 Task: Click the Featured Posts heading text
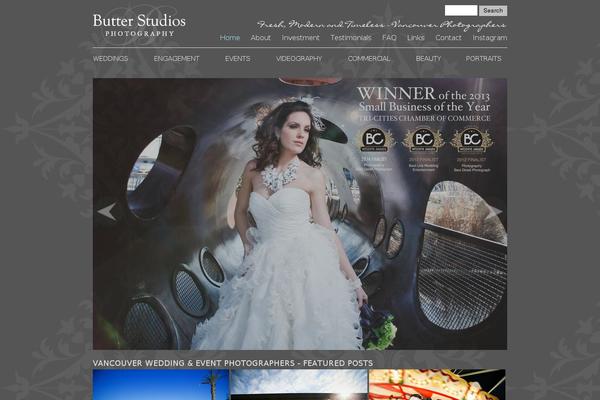click(233, 363)
